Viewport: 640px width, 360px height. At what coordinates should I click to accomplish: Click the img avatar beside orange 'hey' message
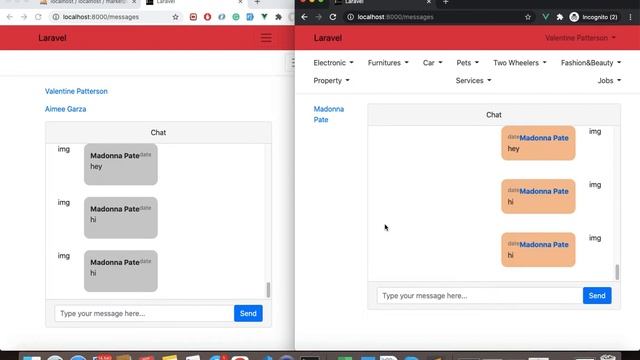(x=595, y=131)
